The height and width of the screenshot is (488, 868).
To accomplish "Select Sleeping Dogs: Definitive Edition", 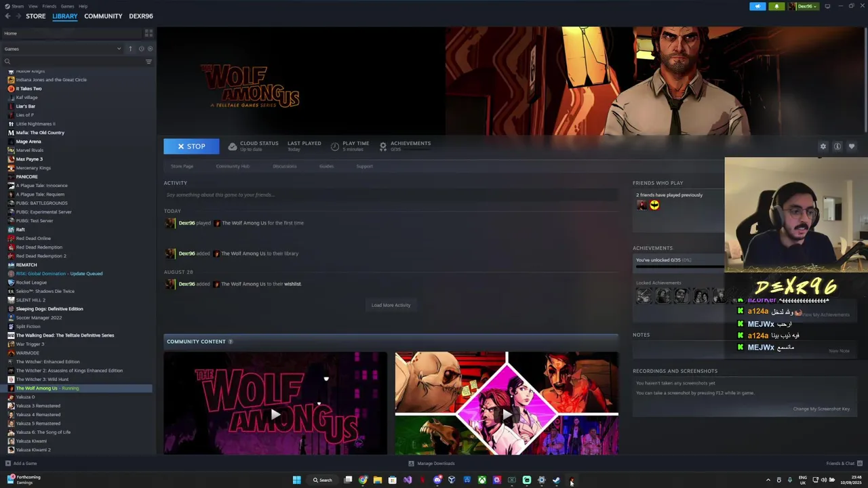I will coord(50,309).
